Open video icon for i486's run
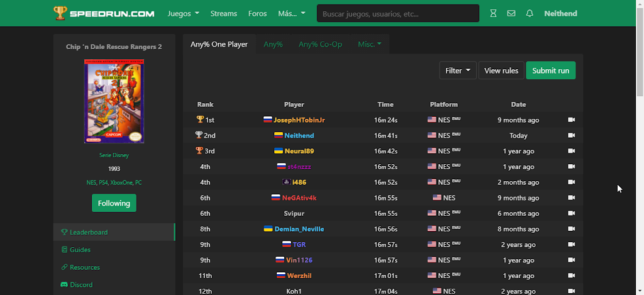The height and width of the screenshot is (295, 644). click(x=571, y=182)
